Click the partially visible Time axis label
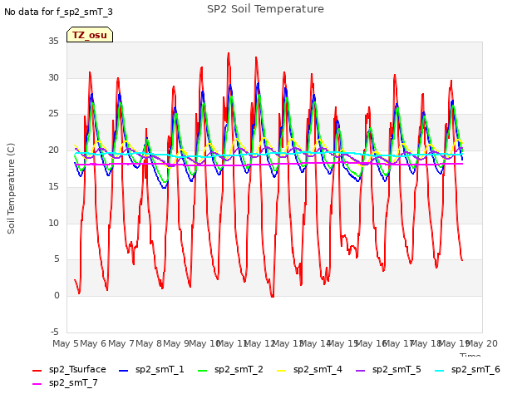Screen dimensions: 532x399 (470, 355)
